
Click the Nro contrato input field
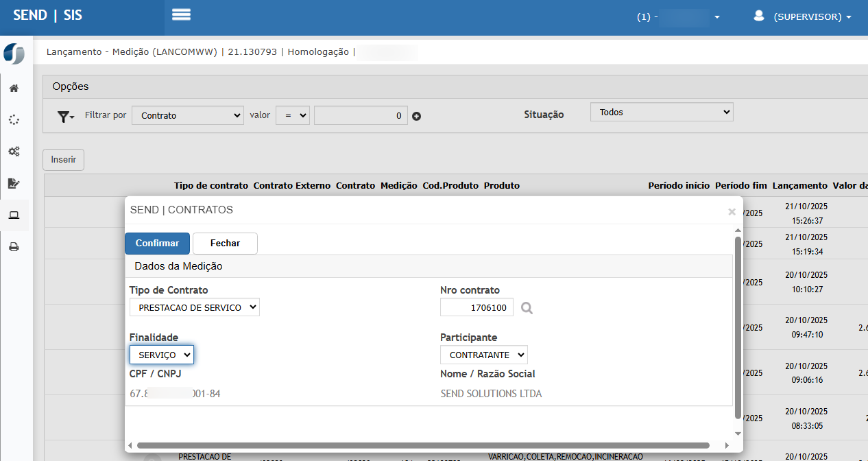pyautogui.click(x=477, y=308)
